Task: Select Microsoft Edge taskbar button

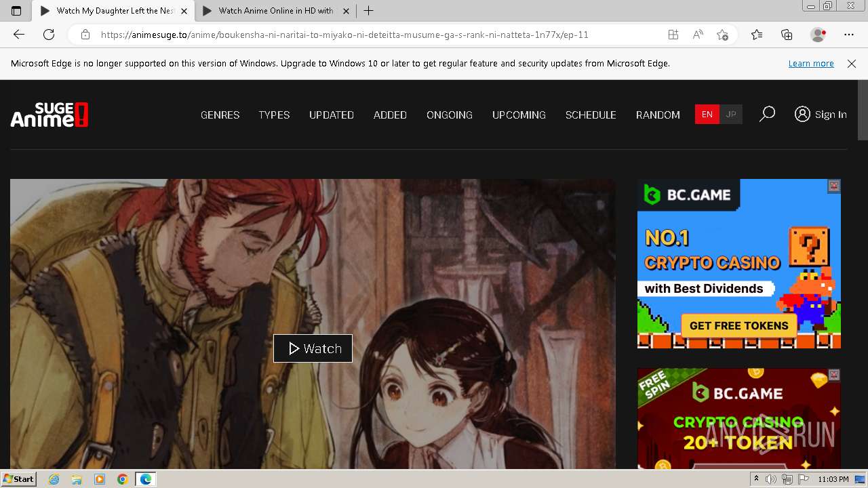Action: point(146,479)
